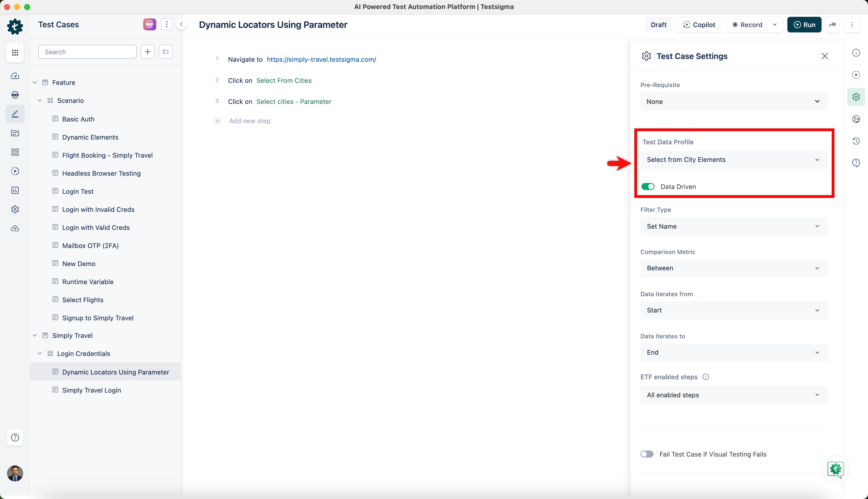This screenshot has width=868, height=499.
Task: Open the three-dot menu beside Test Cases
Action: [167, 24]
